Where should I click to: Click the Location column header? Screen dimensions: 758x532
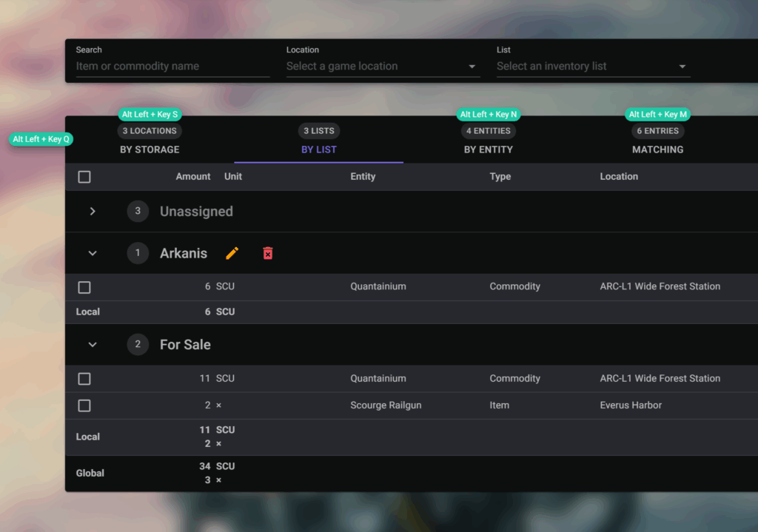[x=619, y=176]
